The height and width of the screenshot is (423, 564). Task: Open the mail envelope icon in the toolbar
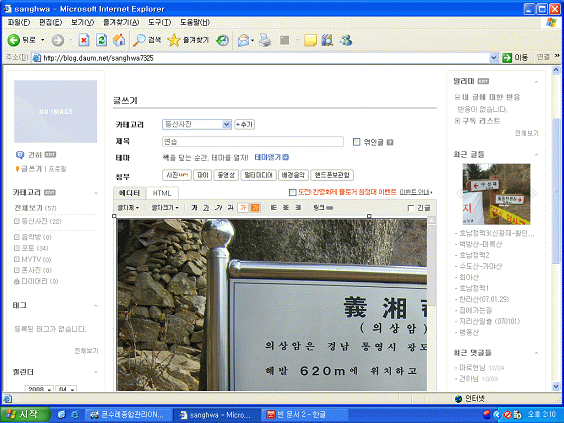click(244, 40)
